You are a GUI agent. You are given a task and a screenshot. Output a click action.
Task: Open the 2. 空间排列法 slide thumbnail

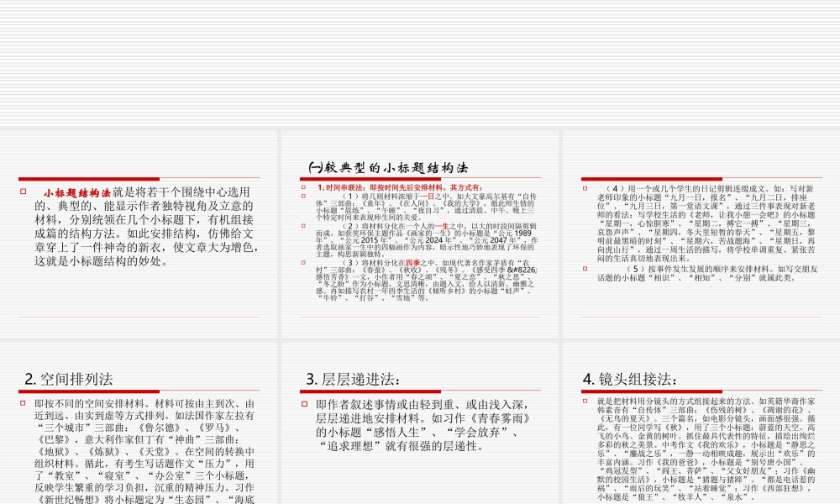tap(139, 423)
